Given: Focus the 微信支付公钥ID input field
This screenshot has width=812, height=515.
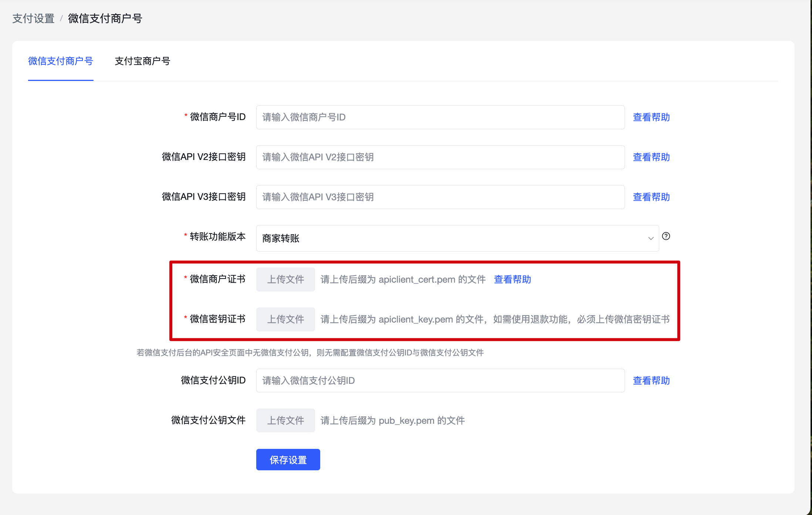Looking at the screenshot, I should coord(440,381).
